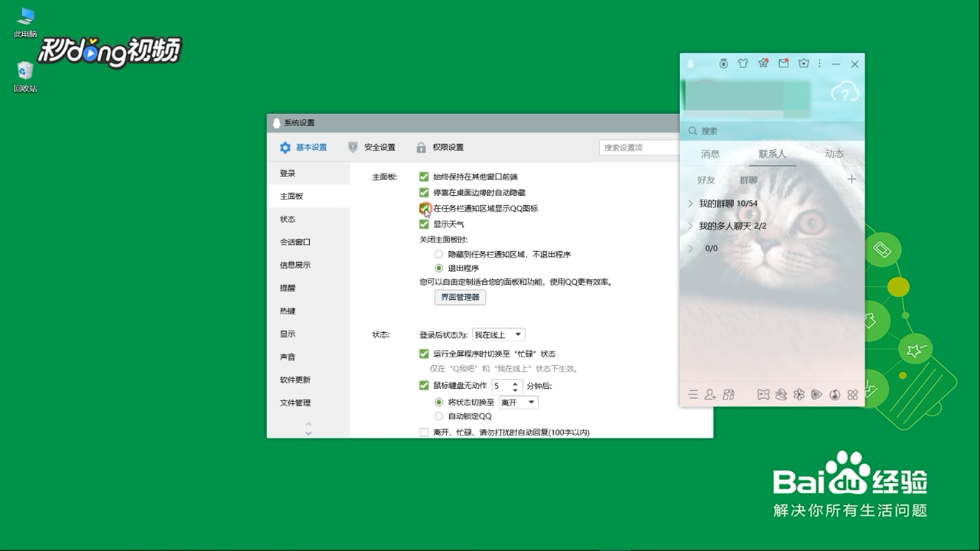
Task: Select 声音 in the settings sidebar
Action: click(x=287, y=357)
